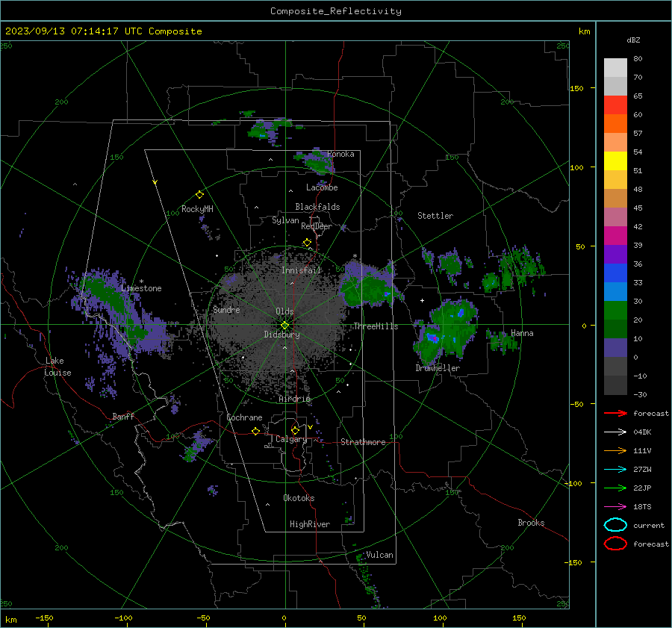This screenshot has width=672, height=628.
Task: Click the Hanna label
Action: point(522,333)
